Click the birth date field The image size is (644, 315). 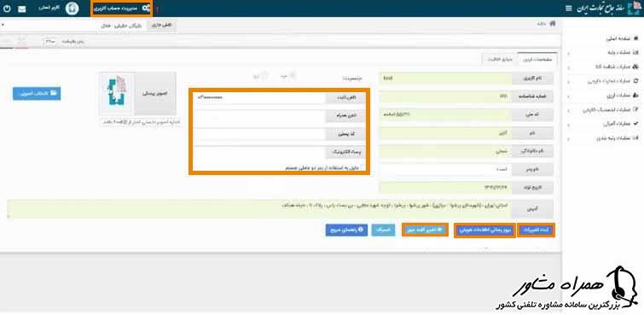click(445, 187)
